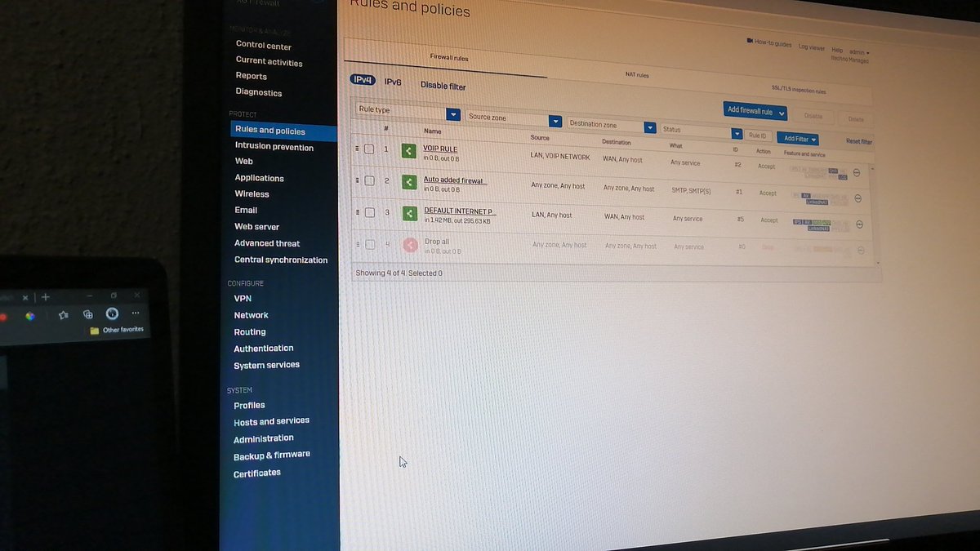Click Reset filter link
The width and height of the screenshot is (980, 551).
point(859,142)
